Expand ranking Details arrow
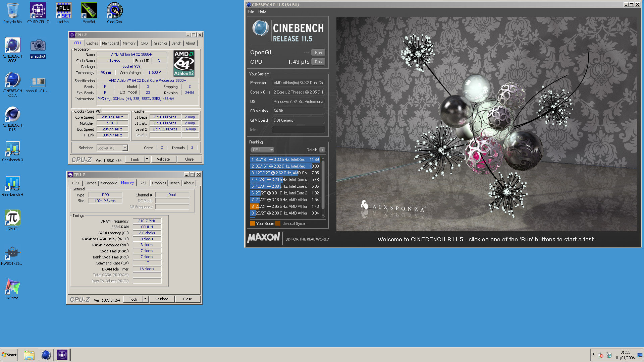644x362 pixels. pyautogui.click(x=322, y=150)
